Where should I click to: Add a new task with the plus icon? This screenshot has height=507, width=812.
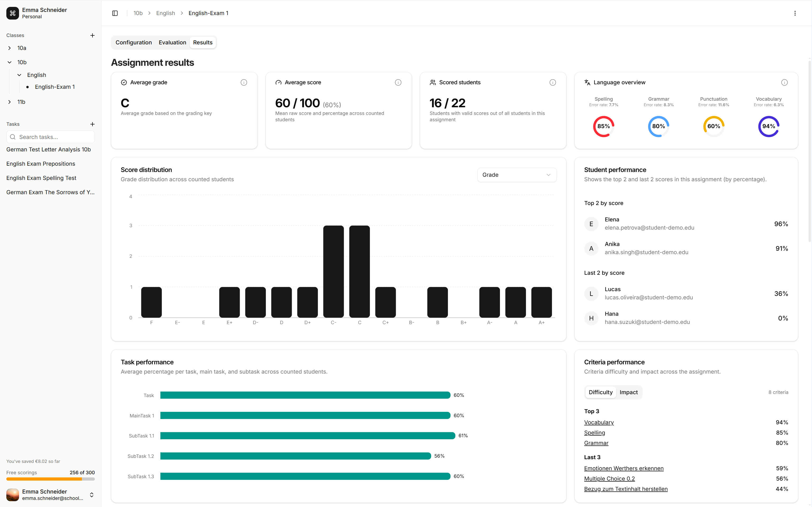tap(92, 124)
